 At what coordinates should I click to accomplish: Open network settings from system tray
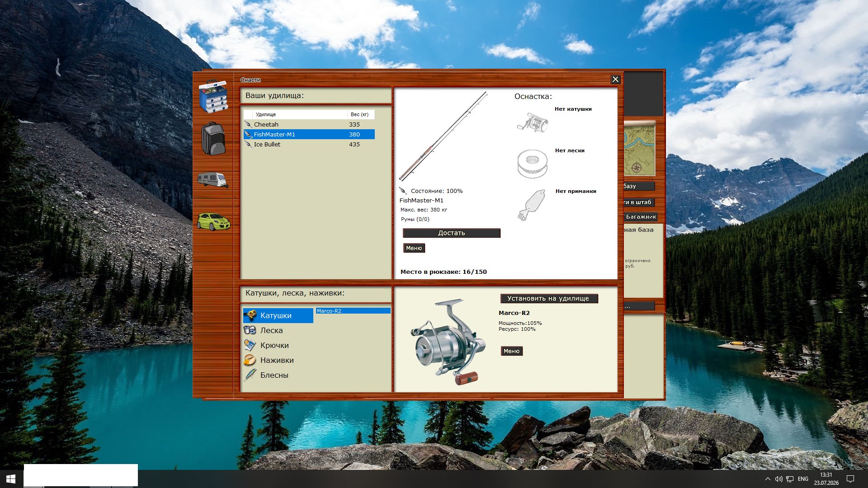coord(790,479)
